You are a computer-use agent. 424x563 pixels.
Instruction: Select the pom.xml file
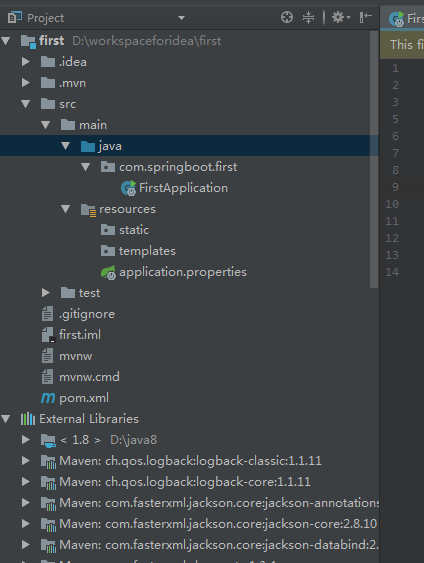84,398
